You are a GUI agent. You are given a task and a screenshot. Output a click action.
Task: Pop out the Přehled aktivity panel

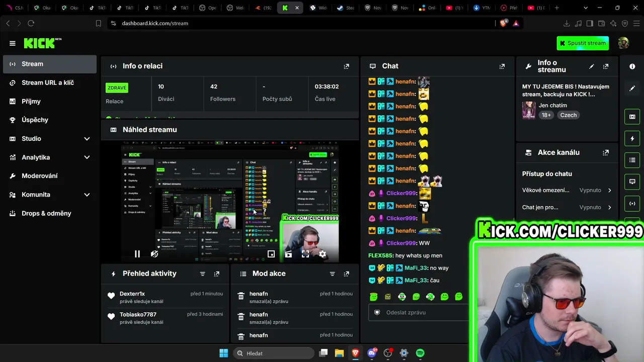[216, 274]
